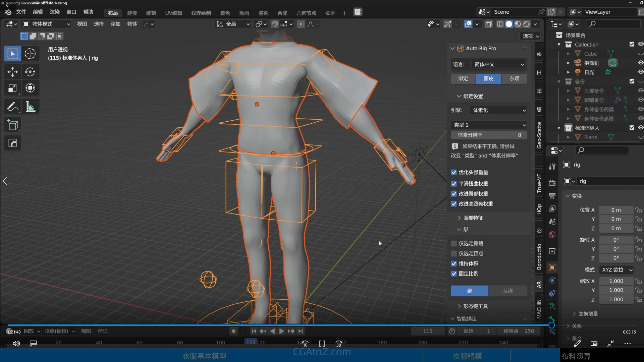Choose the 3D Cursor tool
The image size is (644, 362).
(30, 54)
